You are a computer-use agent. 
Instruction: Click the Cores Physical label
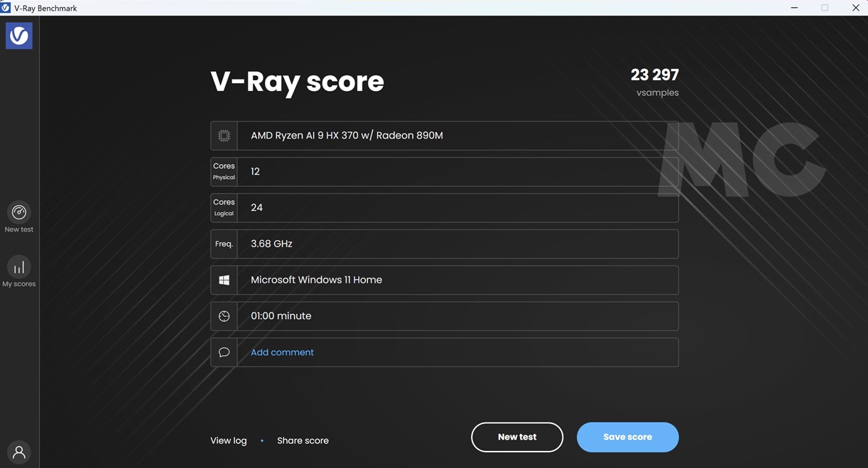coord(224,171)
